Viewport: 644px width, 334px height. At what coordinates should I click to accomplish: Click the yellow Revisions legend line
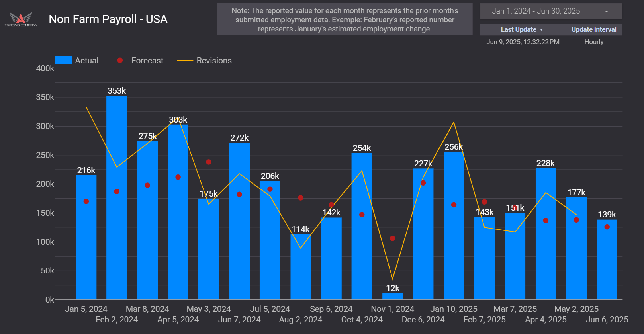pyautogui.click(x=185, y=61)
